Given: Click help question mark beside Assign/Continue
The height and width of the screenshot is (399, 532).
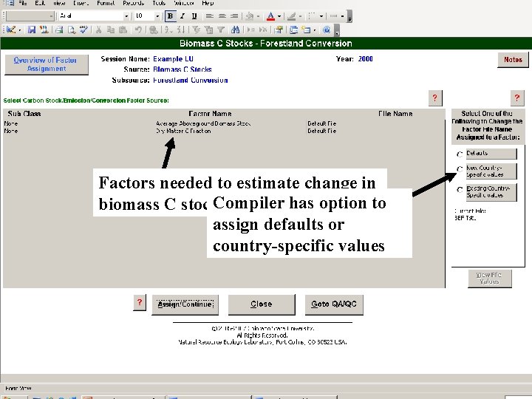Looking at the screenshot, I should 140,303.
